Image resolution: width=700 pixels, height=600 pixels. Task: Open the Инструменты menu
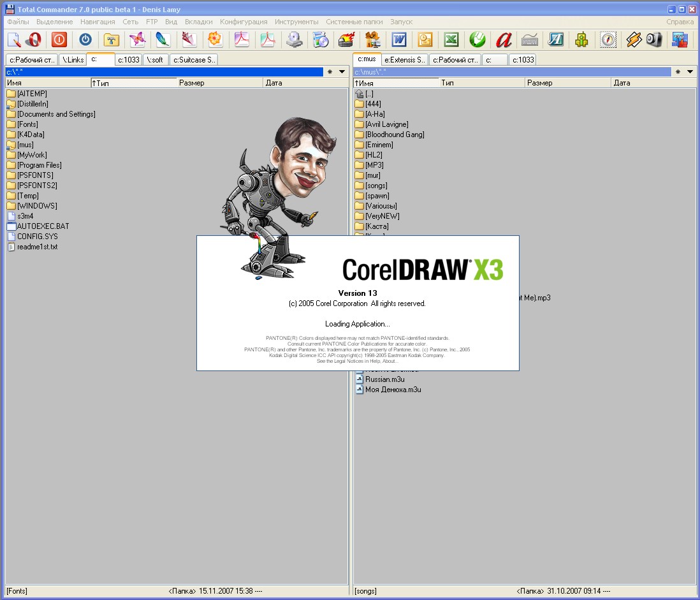(x=297, y=22)
